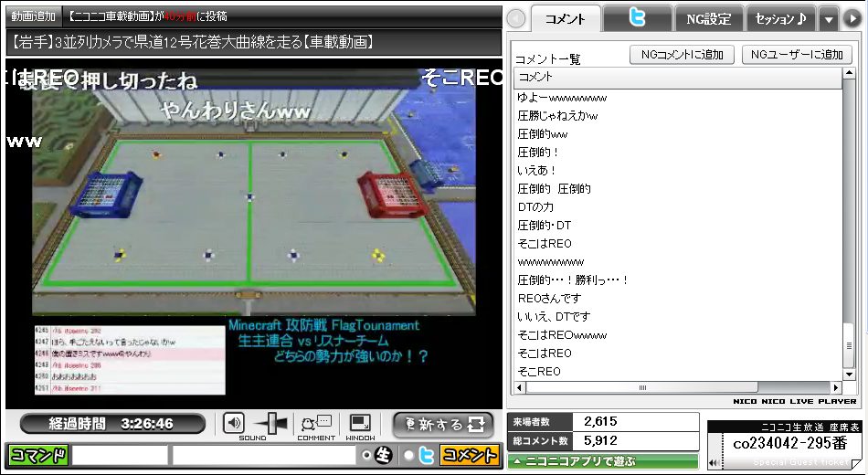The width and height of the screenshot is (868, 475).
Task: Select the Twitter post radio button
Action: (408, 455)
